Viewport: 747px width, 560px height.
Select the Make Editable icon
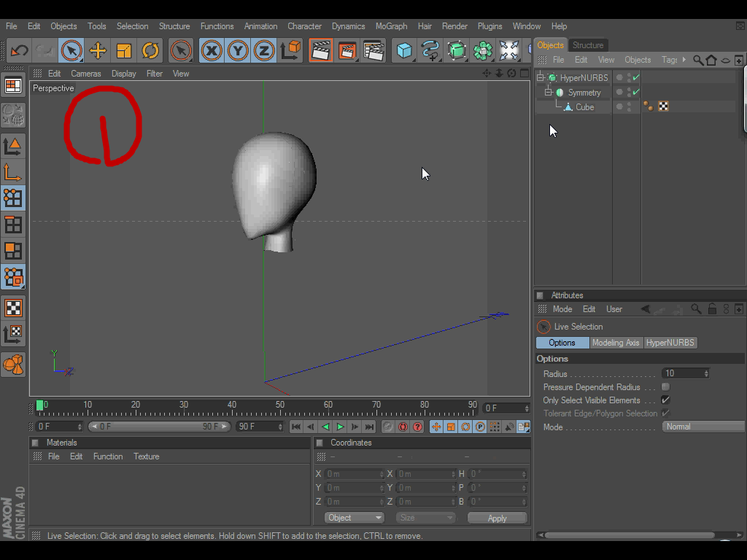(13, 114)
